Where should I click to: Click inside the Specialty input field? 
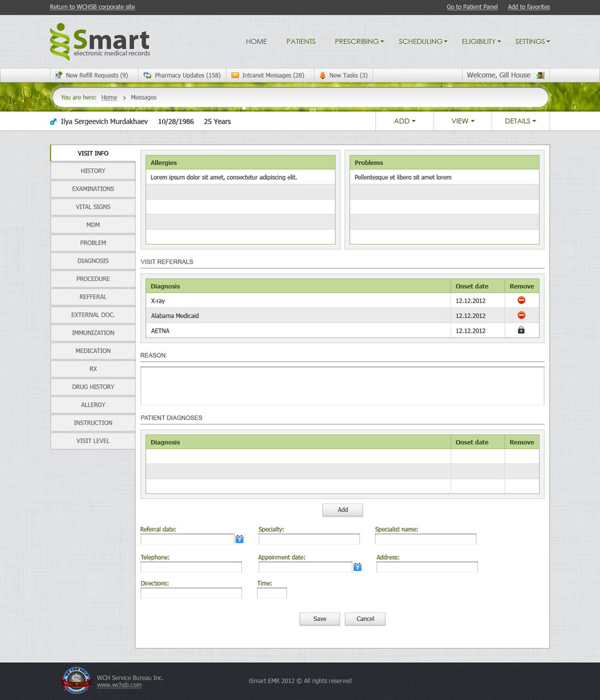coord(309,539)
